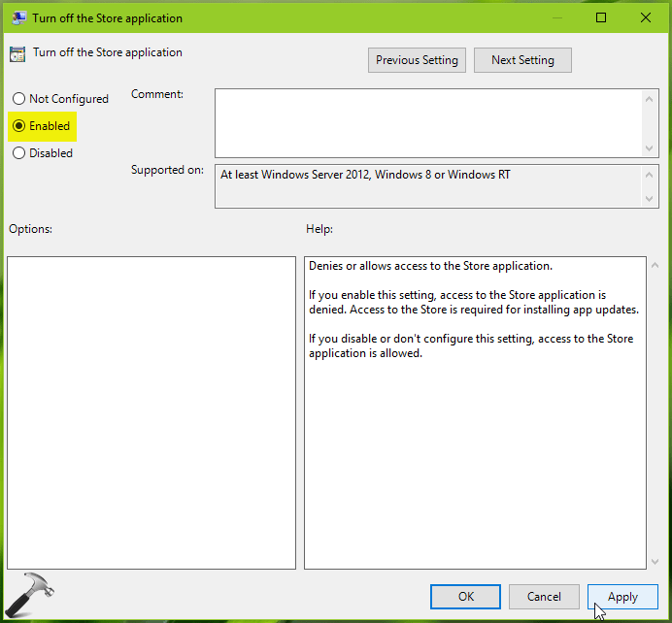
Task: Click the 'Options:' label
Action: pos(30,229)
